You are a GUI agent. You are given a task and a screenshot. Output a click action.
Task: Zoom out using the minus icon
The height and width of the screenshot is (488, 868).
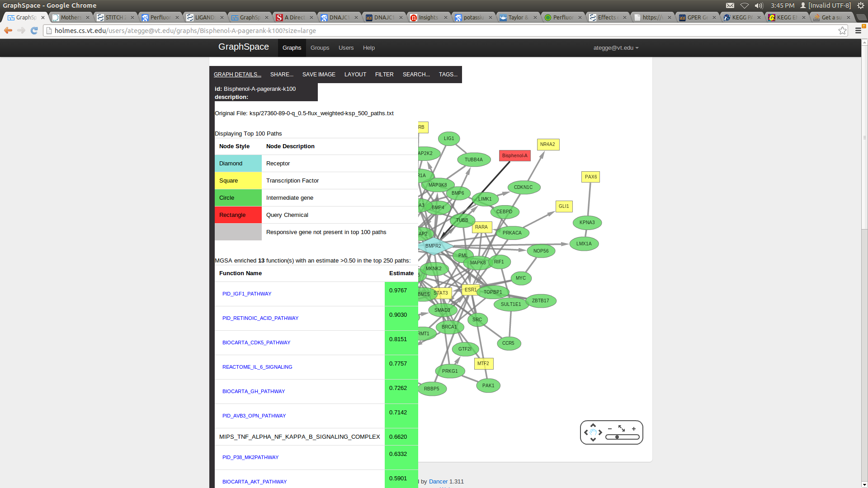(610, 429)
